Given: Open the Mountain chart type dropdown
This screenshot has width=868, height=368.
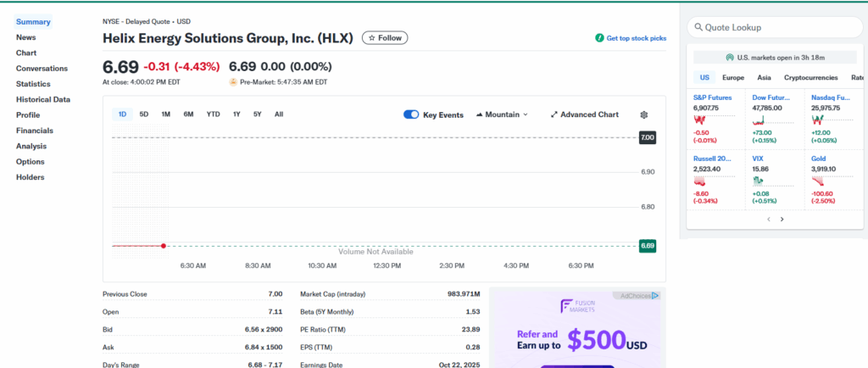Looking at the screenshot, I should pyautogui.click(x=502, y=114).
